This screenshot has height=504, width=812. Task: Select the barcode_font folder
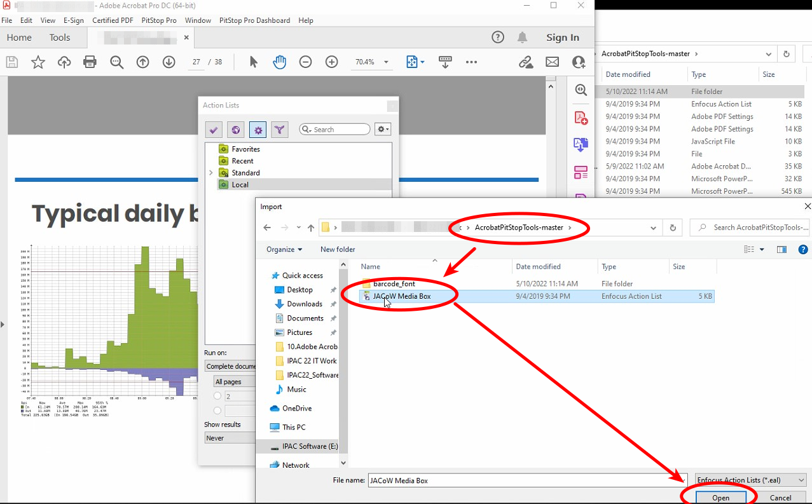coord(394,283)
